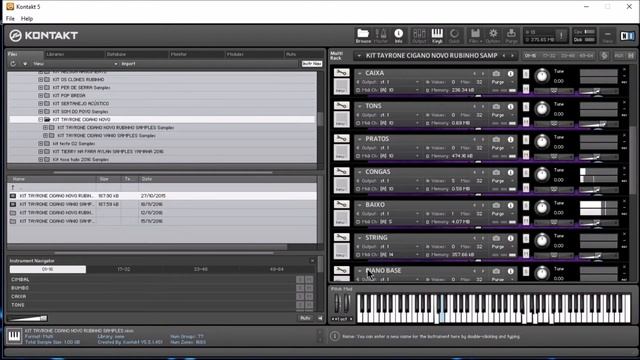The image size is (640, 360).
Task: Toggle solo on STRING instrument
Action: click(x=526, y=238)
